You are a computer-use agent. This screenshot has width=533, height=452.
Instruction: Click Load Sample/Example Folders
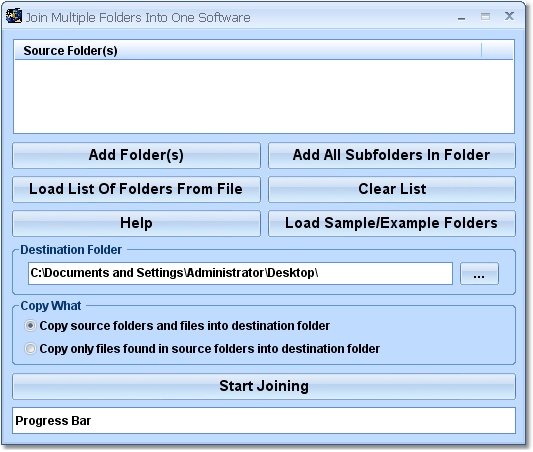click(x=392, y=223)
